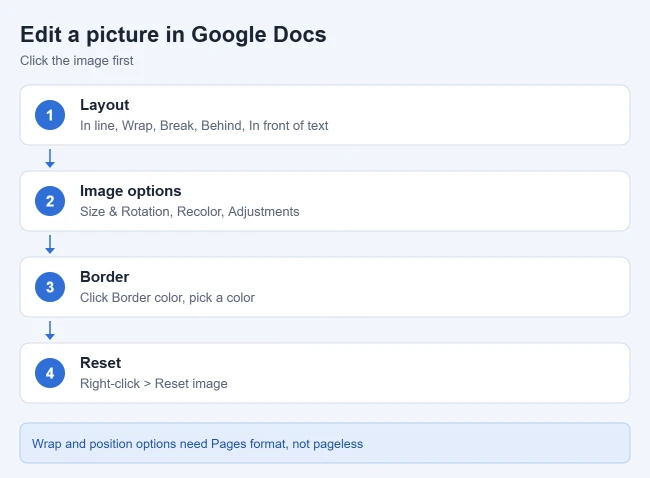Click "Size & Rotation, Recolor, Adjustments" text
This screenshot has width=650, height=478.
click(189, 211)
